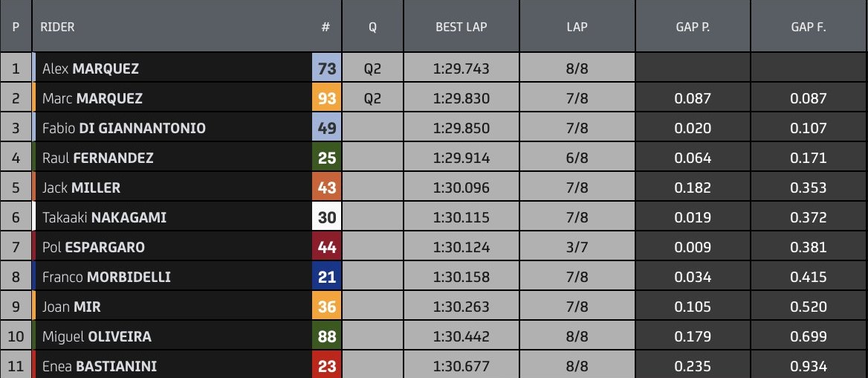Click Morbidelli's blue number 21 badge
The height and width of the screenshot is (378, 868).
tap(326, 277)
